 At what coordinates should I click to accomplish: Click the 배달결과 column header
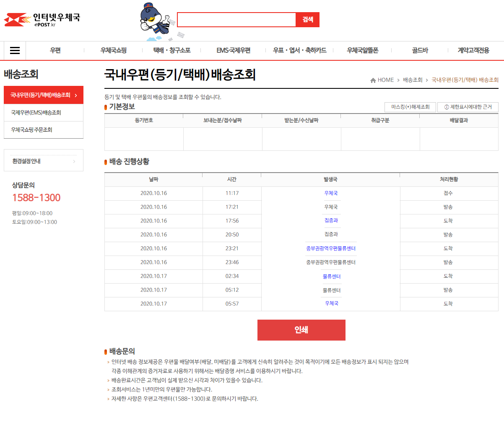click(x=459, y=120)
